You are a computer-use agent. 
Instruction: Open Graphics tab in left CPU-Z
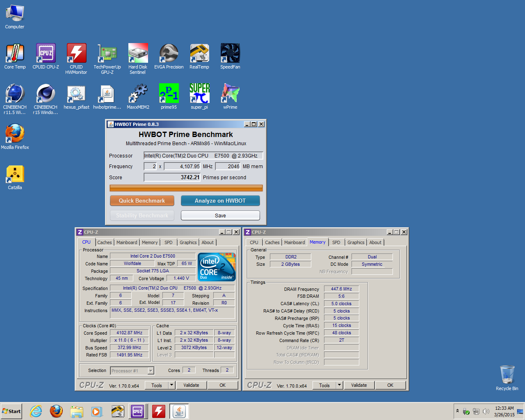pyautogui.click(x=188, y=242)
